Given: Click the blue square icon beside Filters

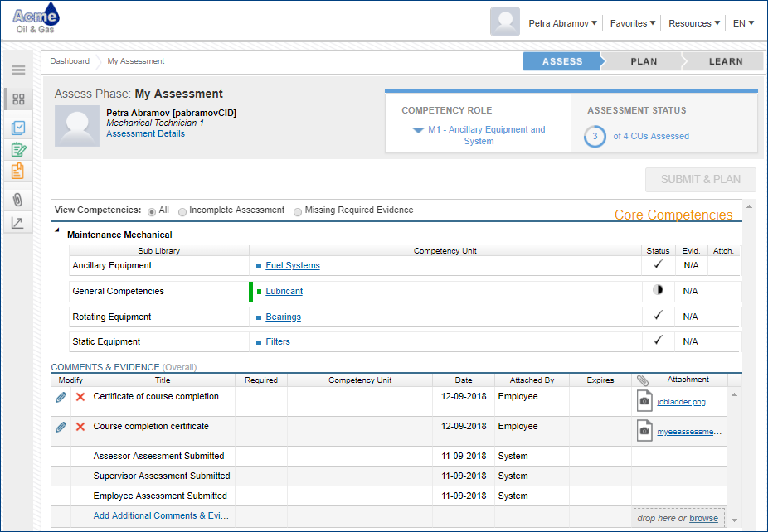Looking at the screenshot, I should point(259,342).
